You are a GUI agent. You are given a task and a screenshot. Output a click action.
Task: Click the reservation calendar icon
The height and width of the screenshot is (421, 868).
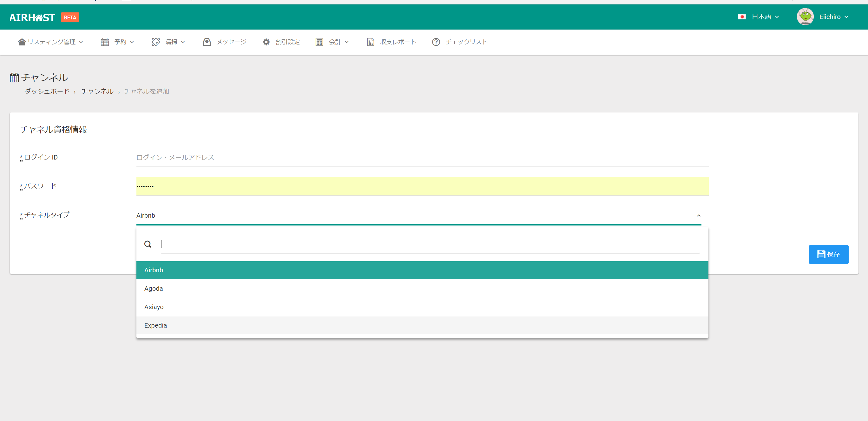[x=105, y=42]
